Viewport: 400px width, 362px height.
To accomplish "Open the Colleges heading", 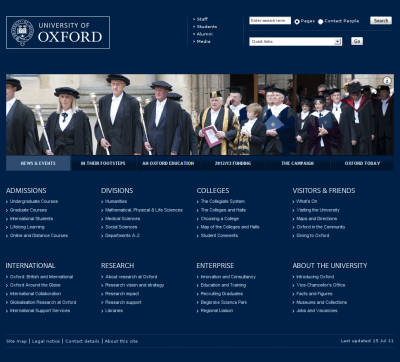I will 213,191.
